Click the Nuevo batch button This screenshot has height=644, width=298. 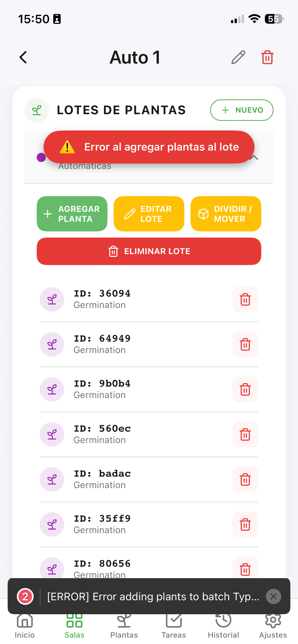pyautogui.click(x=241, y=110)
